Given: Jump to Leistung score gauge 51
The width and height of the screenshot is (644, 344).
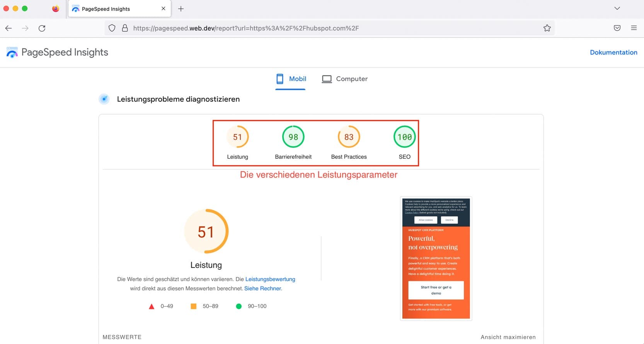Looking at the screenshot, I should coord(237,137).
